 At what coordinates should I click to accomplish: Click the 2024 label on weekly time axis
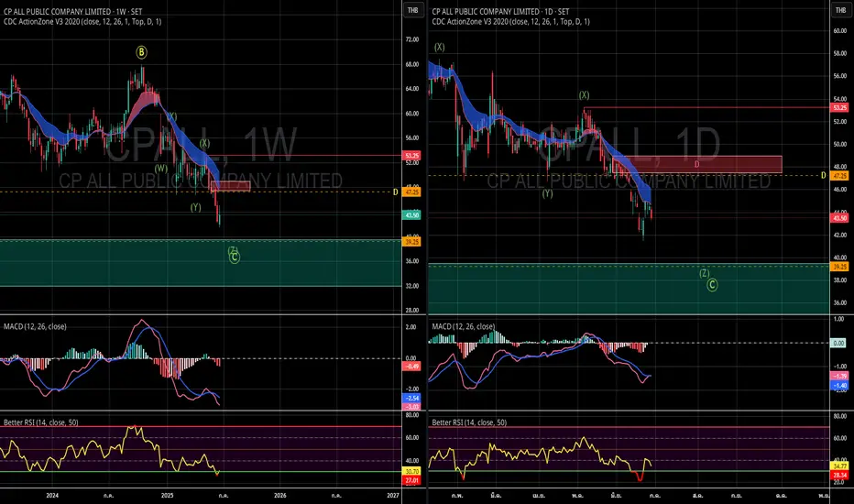tap(52, 495)
